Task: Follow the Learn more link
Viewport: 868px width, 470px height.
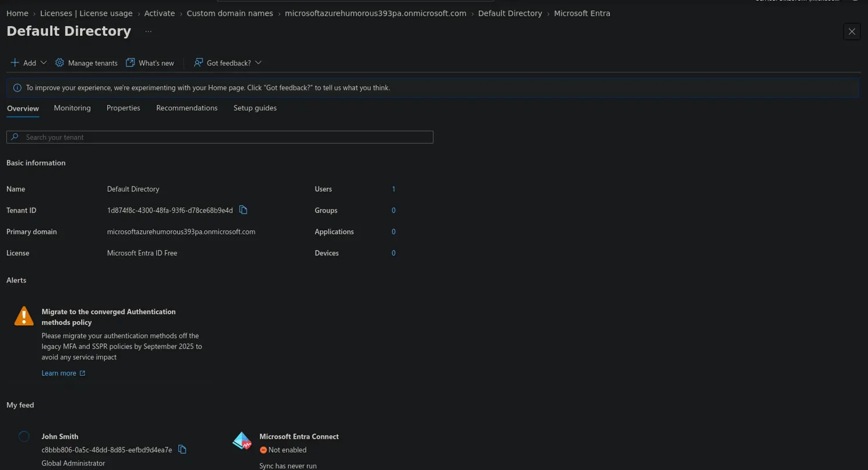Action: pyautogui.click(x=59, y=373)
